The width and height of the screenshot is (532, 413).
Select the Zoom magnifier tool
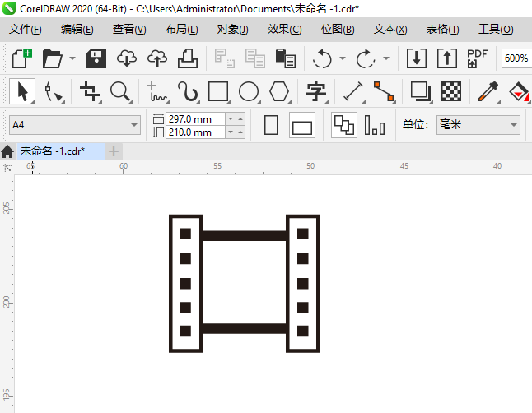tap(121, 91)
